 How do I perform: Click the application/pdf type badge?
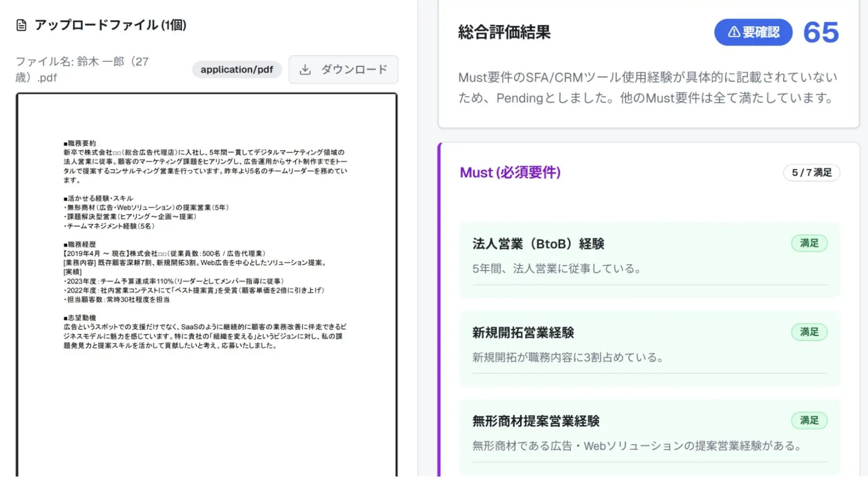pyautogui.click(x=236, y=69)
